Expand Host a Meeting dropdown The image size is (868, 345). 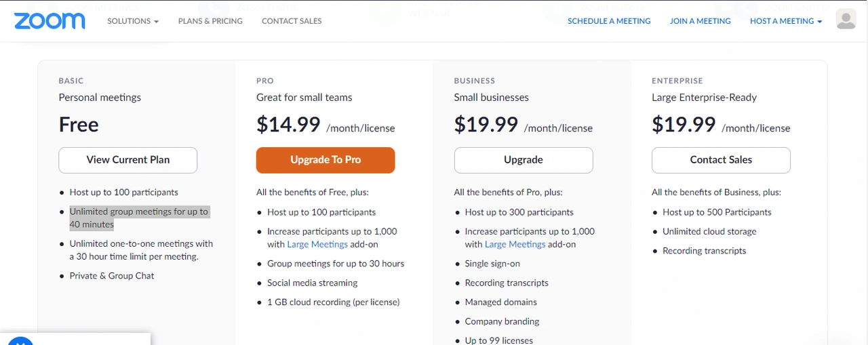(x=786, y=21)
